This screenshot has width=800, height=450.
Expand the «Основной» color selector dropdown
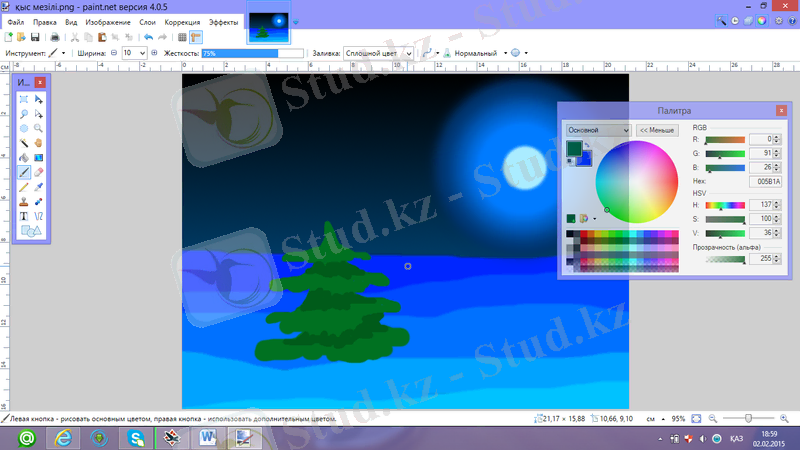pyautogui.click(x=625, y=130)
